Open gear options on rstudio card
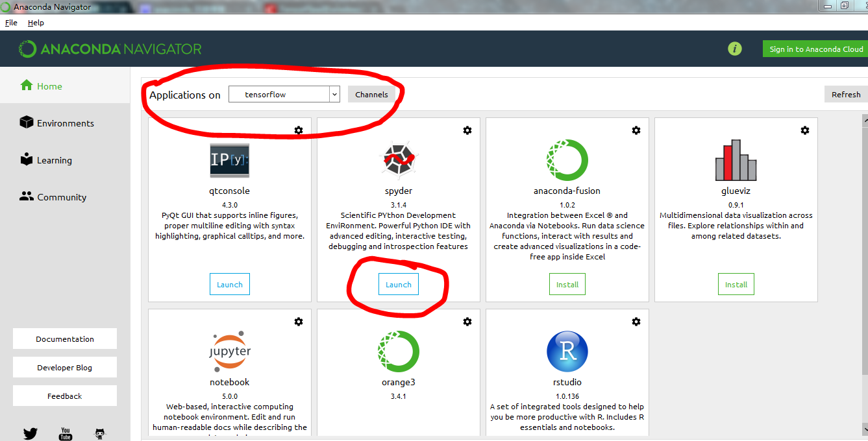This screenshot has height=441, width=868. pos(636,322)
